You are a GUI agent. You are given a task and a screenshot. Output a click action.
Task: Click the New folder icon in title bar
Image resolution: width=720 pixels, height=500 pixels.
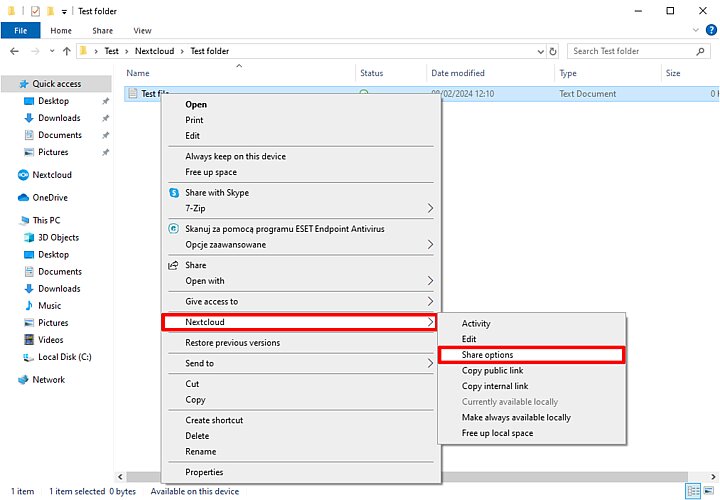50,11
